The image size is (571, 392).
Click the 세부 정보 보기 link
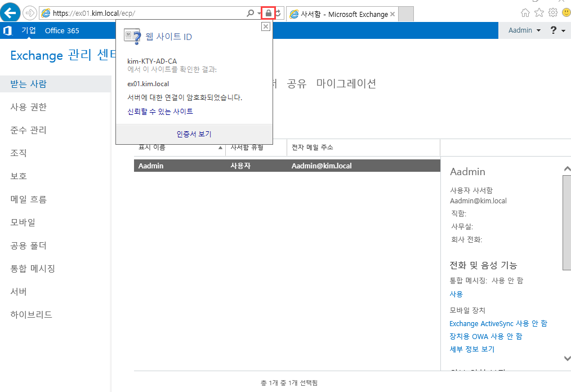point(472,349)
